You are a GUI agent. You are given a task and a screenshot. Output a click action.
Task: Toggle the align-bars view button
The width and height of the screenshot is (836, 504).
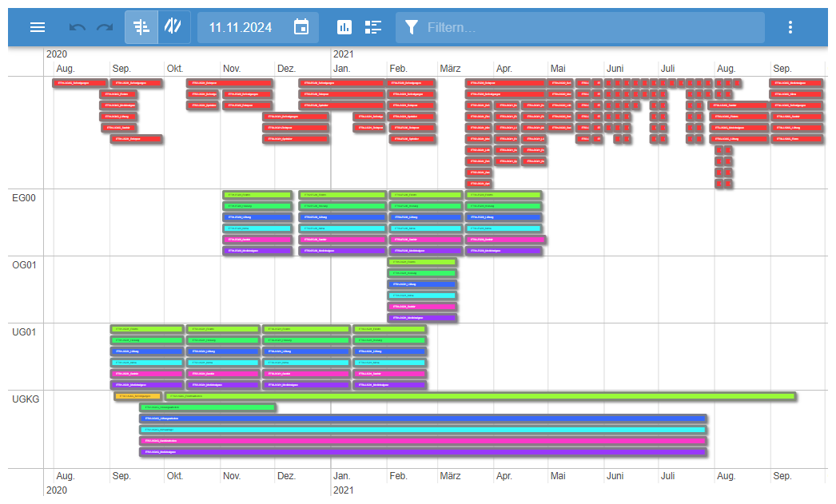coord(141,27)
